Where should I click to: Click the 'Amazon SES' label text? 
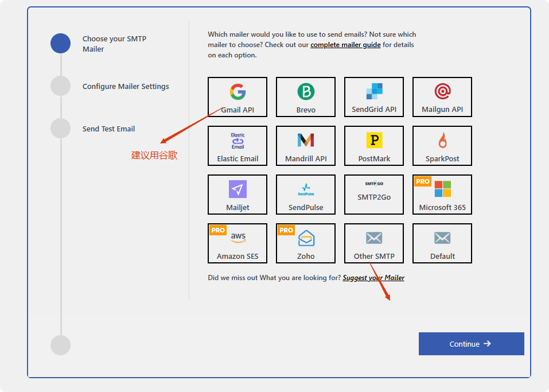237,257
